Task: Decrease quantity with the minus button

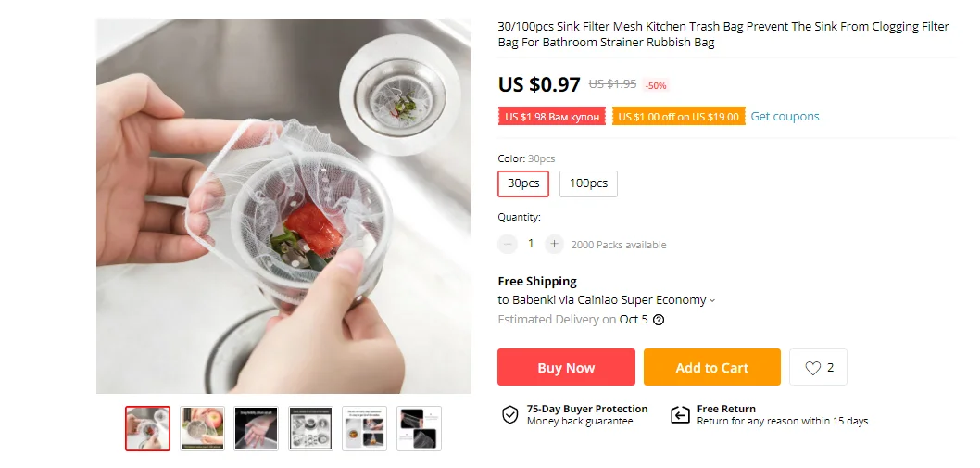Action: pos(508,245)
